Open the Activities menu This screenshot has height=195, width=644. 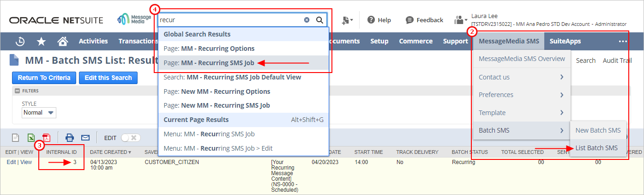pos(93,41)
